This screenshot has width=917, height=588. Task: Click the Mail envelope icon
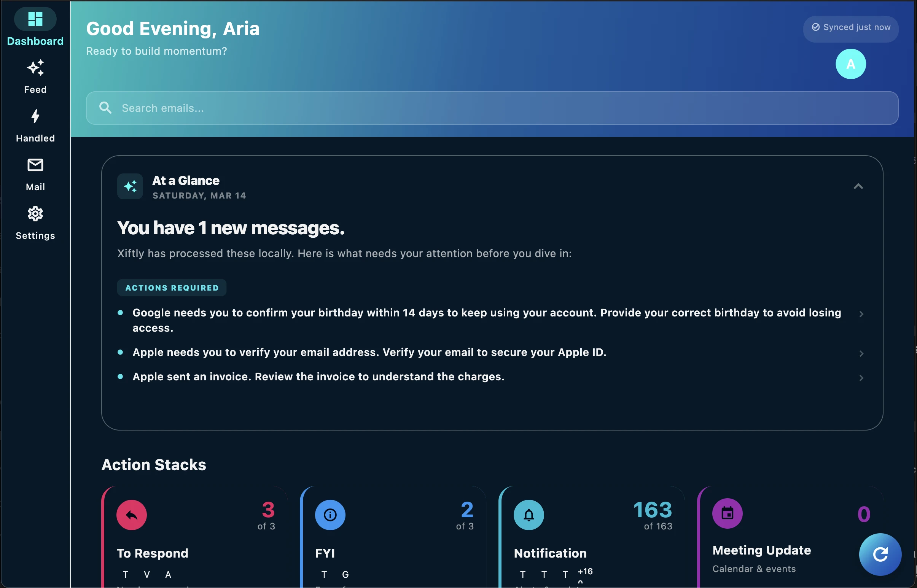coord(35,165)
